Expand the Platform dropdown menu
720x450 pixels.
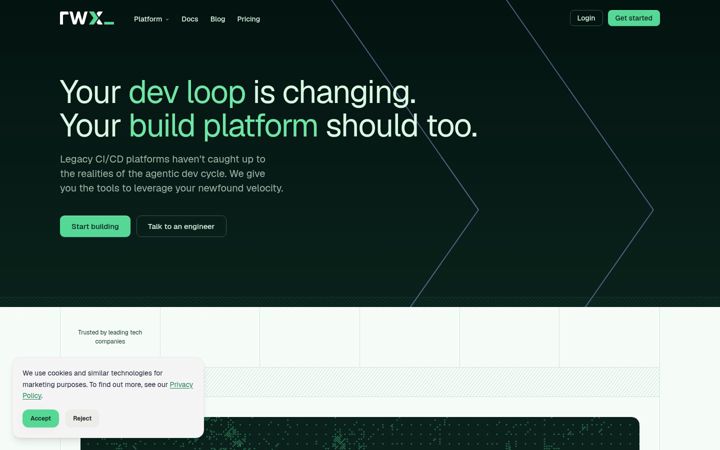tap(151, 19)
